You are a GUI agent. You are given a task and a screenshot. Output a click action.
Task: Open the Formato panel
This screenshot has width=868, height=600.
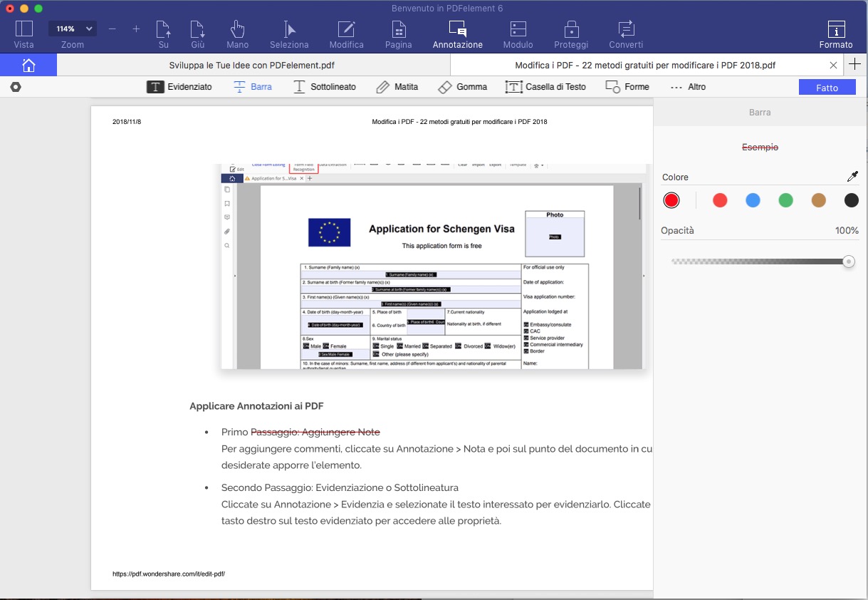tap(835, 33)
